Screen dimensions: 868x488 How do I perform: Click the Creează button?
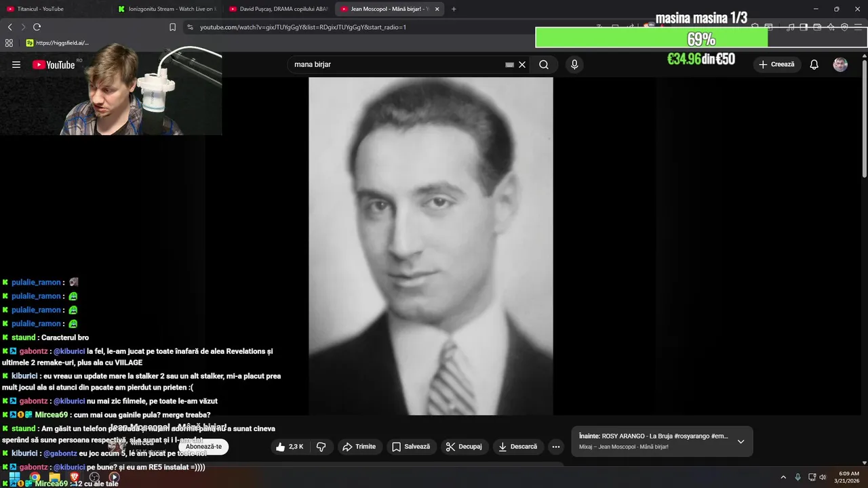point(776,64)
